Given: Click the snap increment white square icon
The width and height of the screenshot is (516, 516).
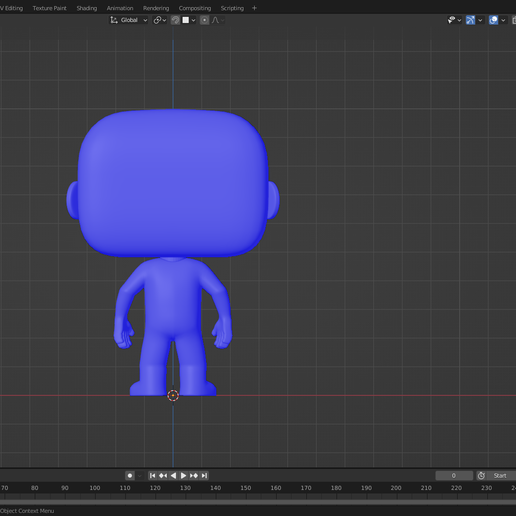Looking at the screenshot, I should [x=186, y=20].
